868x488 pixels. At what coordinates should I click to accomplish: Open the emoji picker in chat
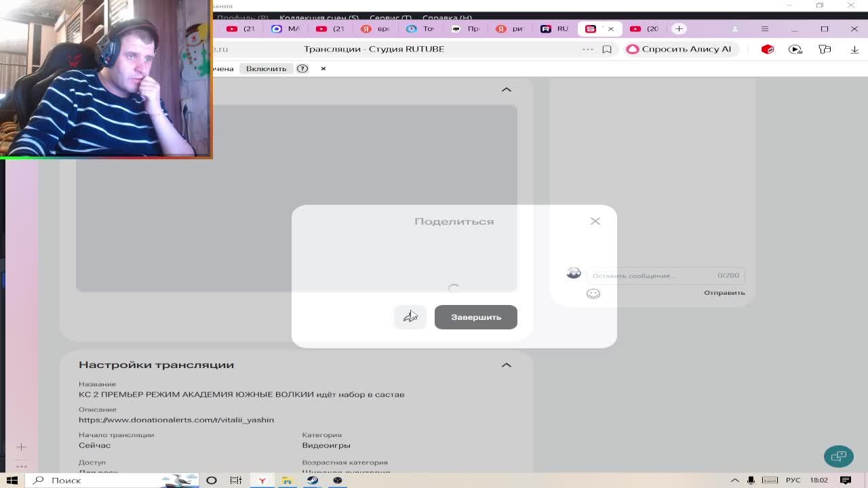tap(593, 293)
